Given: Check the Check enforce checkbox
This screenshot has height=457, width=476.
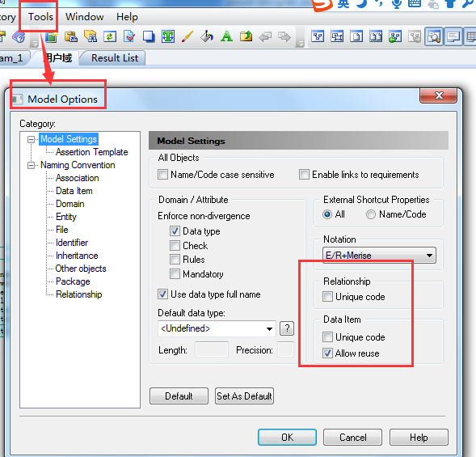Looking at the screenshot, I should coord(175,245).
